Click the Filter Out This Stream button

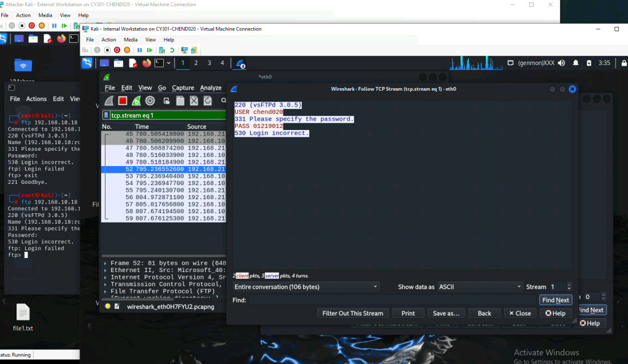pyautogui.click(x=353, y=313)
